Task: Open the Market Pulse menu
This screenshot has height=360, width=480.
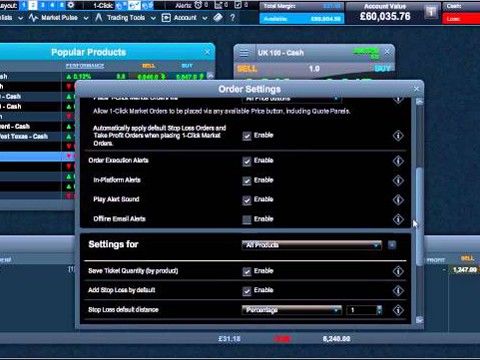Action: 59,17
